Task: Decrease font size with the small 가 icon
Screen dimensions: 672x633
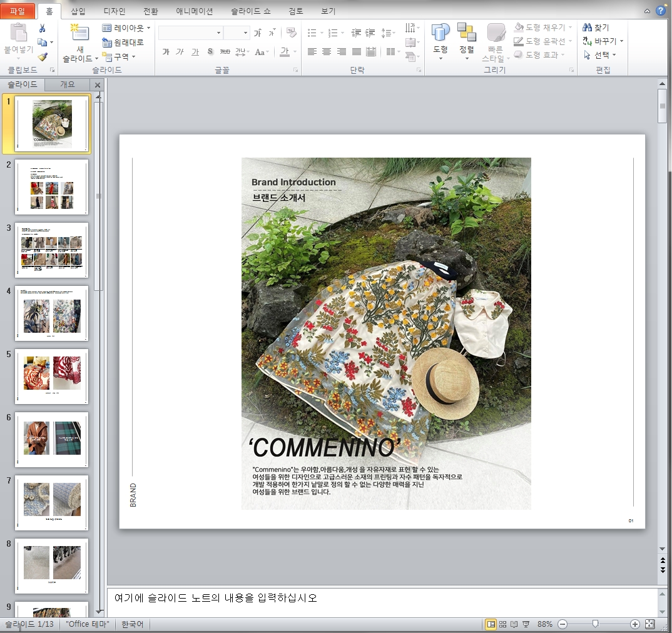Action: coord(272,33)
